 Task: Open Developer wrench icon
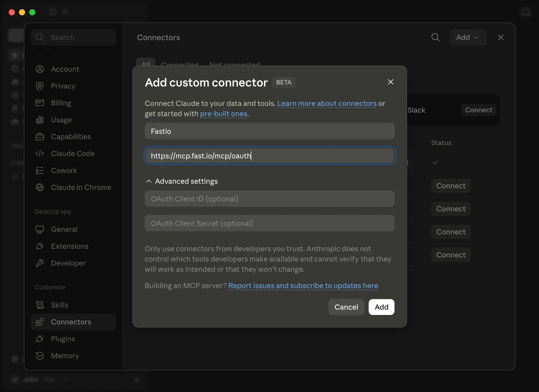click(x=39, y=263)
